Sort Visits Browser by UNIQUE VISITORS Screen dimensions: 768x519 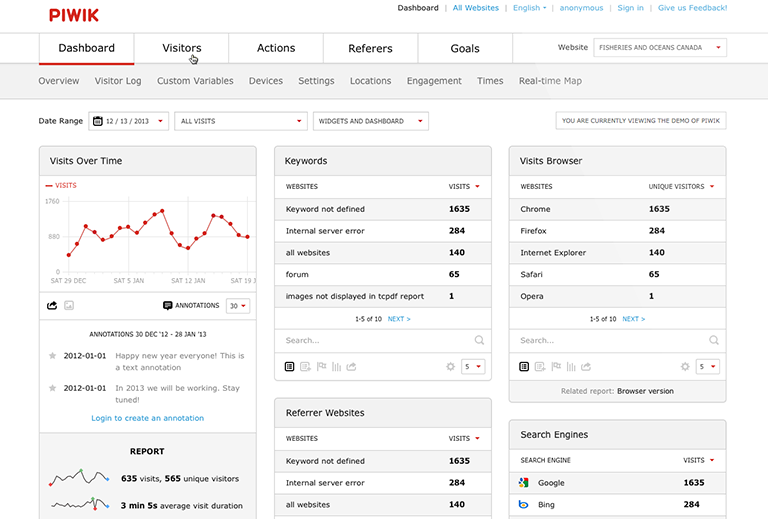pos(681,187)
